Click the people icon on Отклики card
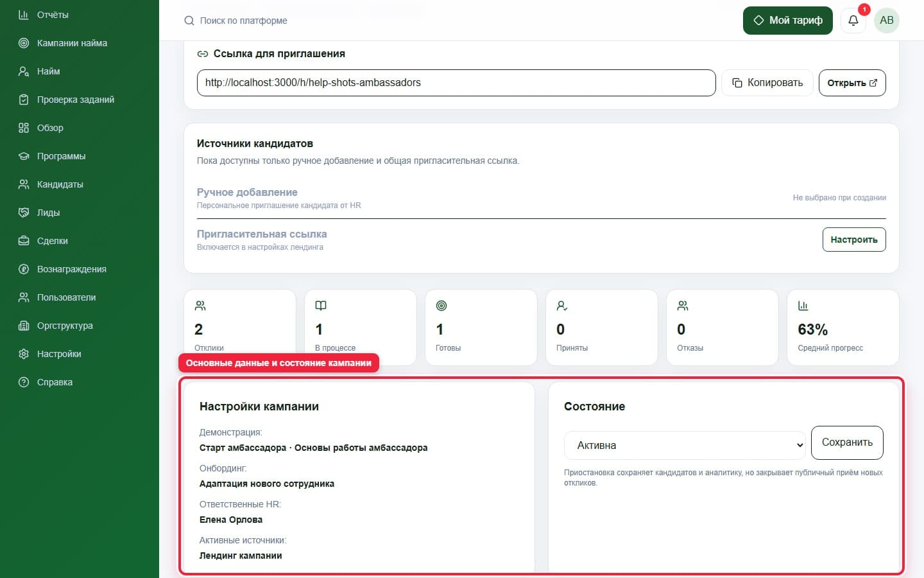Image resolution: width=924 pixels, height=578 pixels. (200, 306)
